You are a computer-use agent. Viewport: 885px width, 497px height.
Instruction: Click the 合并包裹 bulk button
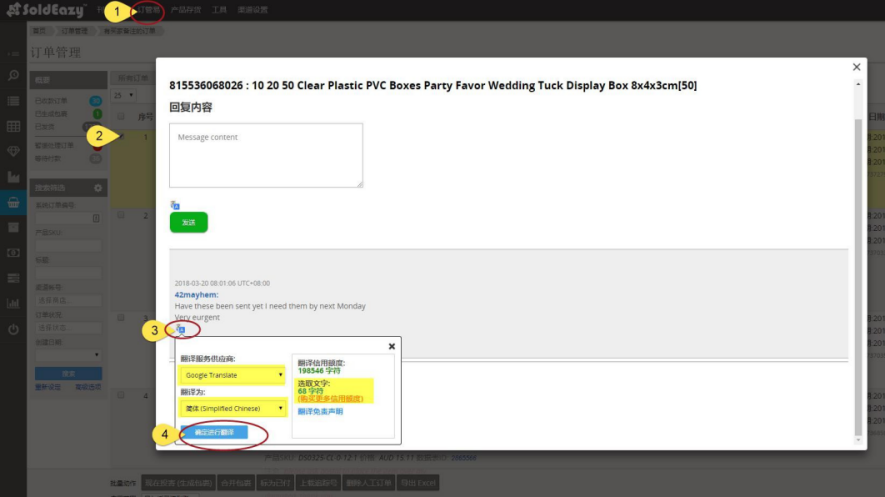pyautogui.click(x=236, y=483)
